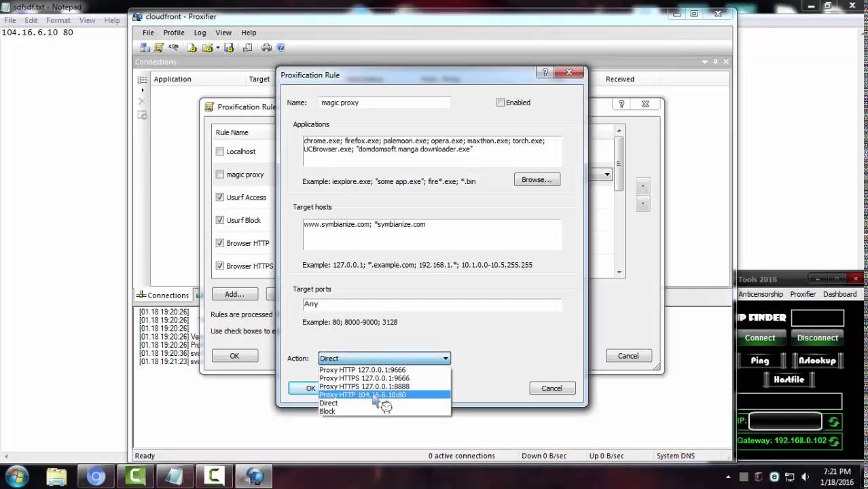Image resolution: width=868 pixels, height=489 pixels.
Task: Click the Ping button
Action: [x=760, y=361]
